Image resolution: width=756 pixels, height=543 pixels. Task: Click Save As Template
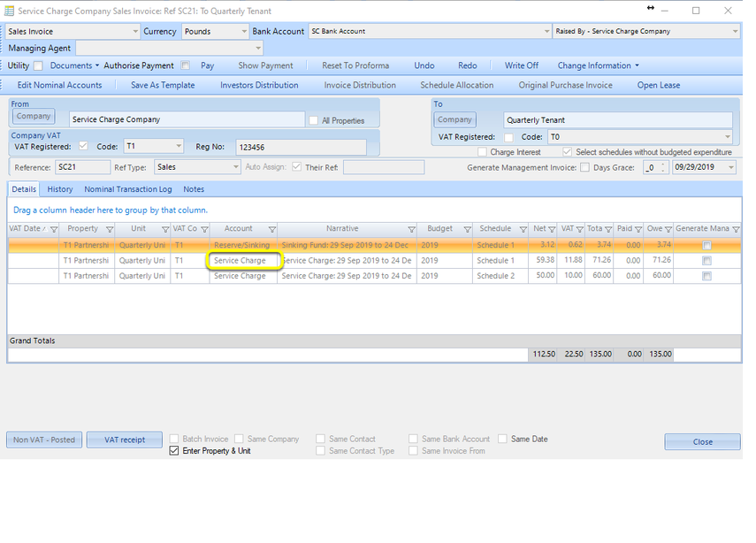tap(163, 86)
